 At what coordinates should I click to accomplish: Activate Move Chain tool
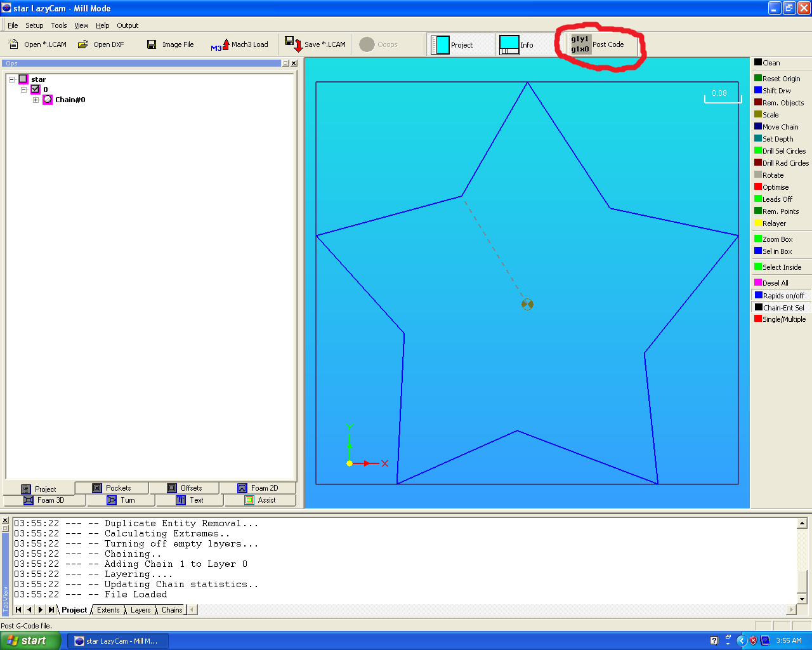776,127
